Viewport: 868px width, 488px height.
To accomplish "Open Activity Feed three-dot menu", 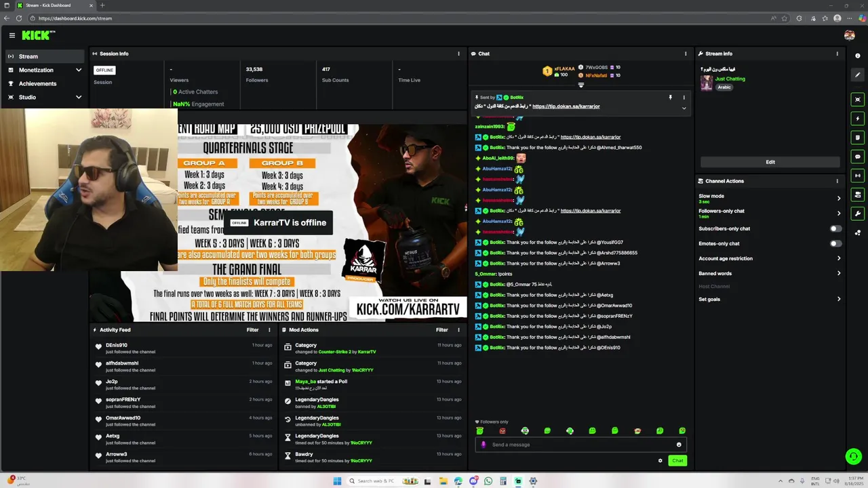I will (269, 330).
